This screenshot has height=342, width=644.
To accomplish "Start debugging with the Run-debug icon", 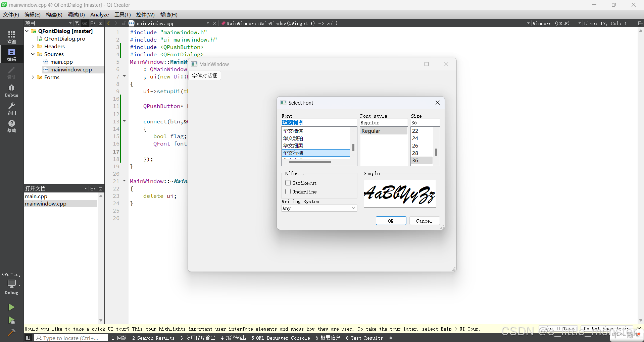I will coord(11,320).
